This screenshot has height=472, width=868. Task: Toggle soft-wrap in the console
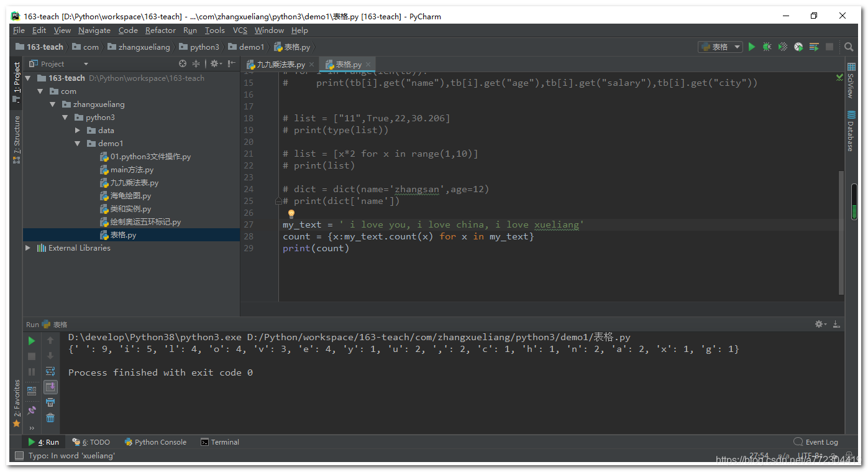pyautogui.click(x=50, y=371)
